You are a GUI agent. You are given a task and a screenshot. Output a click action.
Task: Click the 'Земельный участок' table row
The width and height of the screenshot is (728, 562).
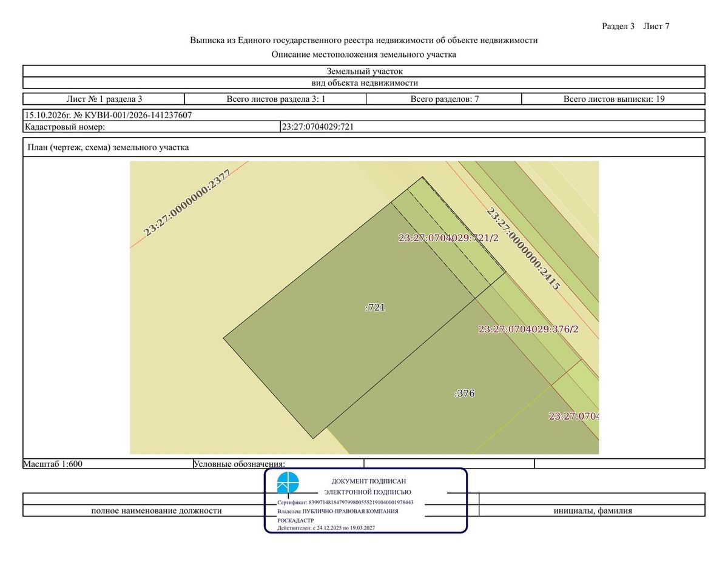(x=364, y=72)
